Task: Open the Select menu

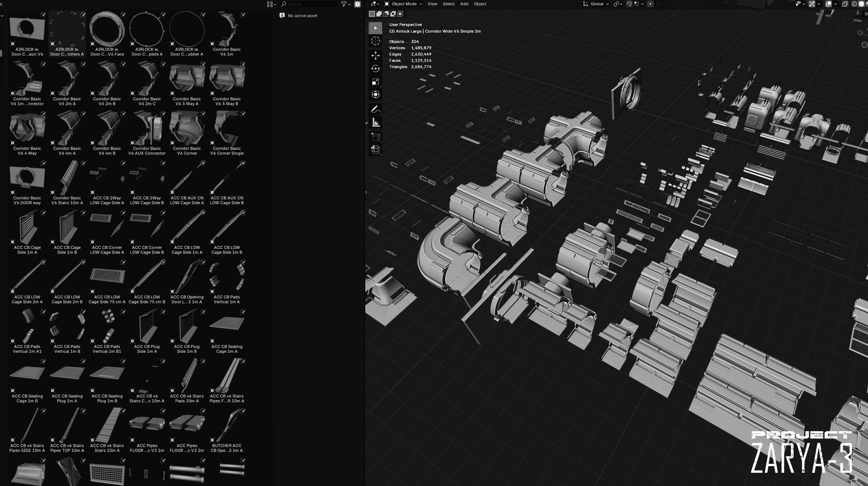Action: 449,4
